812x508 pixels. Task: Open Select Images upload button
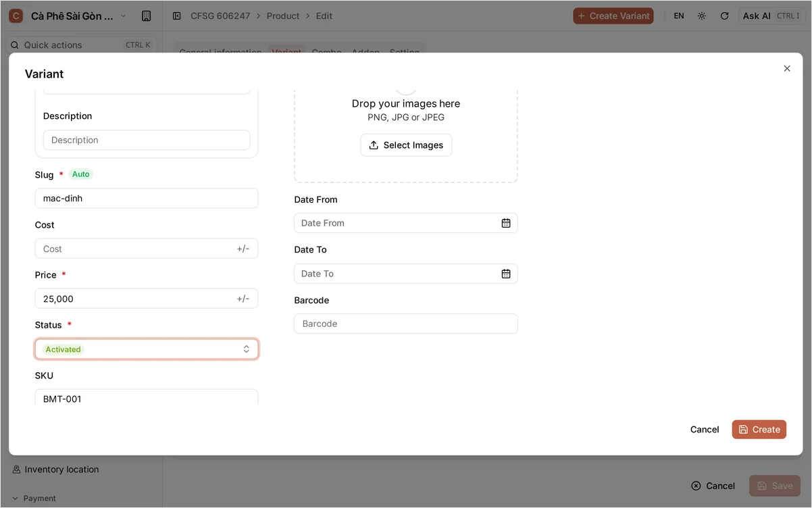(x=406, y=145)
